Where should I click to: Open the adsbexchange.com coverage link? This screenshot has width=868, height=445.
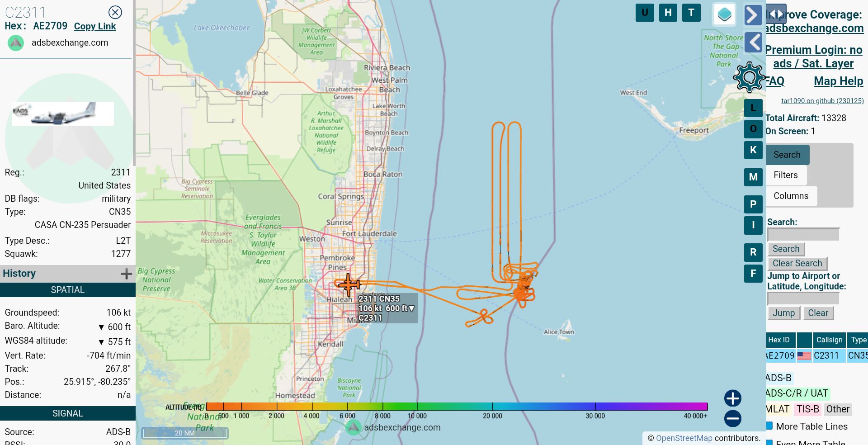pyautogui.click(x=815, y=28)
